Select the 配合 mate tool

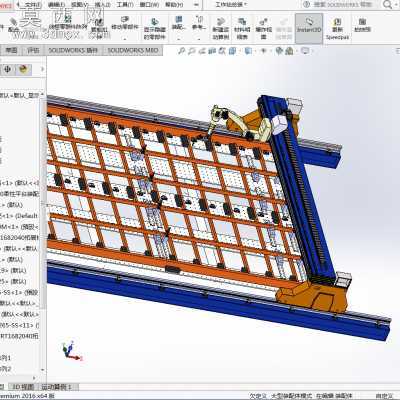(x=13, y=26)
